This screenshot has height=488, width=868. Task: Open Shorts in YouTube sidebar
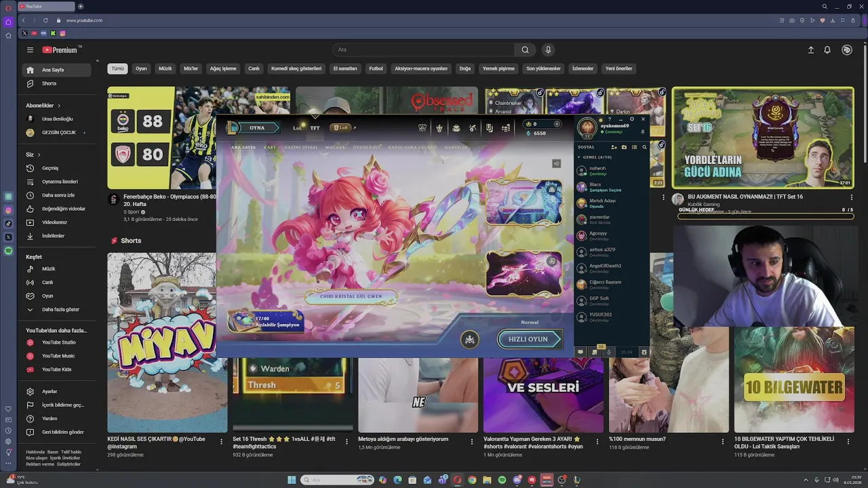[x=58, y=83]
